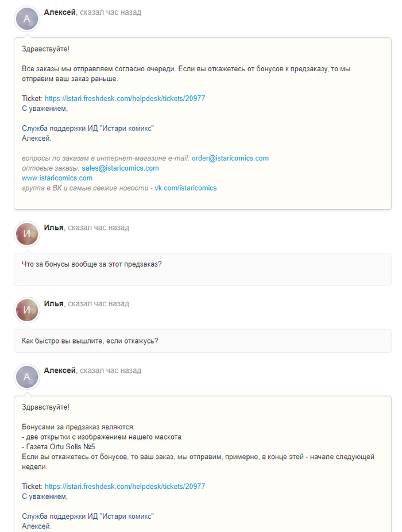The height and width of the screenshot is (532, 402).
Task: Click the message 'Как быстро вы вышлите, если откажусь?'
Action: click(x=90, y=341)
